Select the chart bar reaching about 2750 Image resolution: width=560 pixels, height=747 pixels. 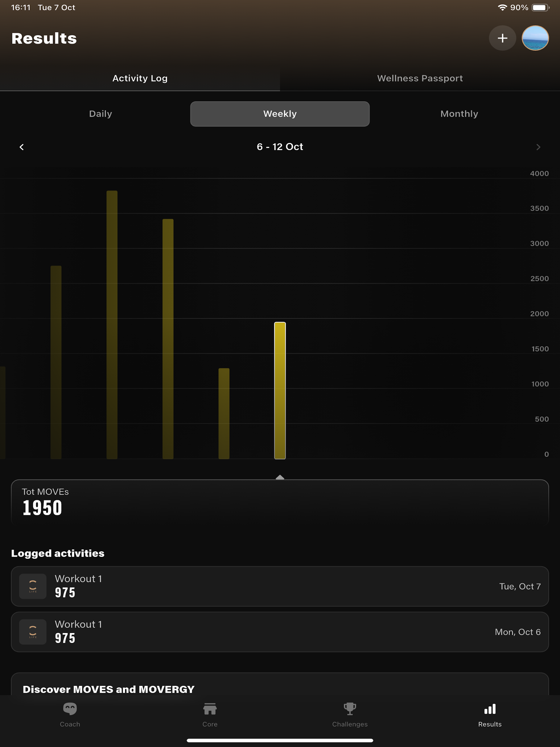coord(56,362)
